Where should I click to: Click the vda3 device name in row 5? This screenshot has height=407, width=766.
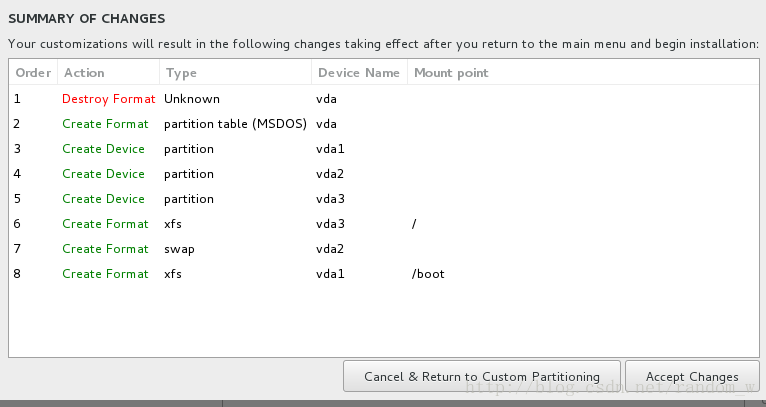330,198
